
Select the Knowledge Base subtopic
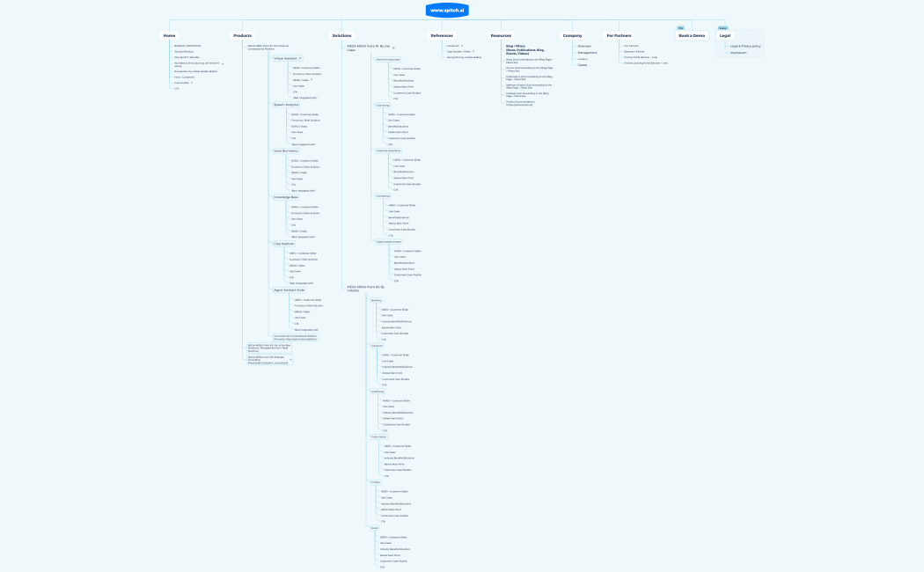pos(286,197)
